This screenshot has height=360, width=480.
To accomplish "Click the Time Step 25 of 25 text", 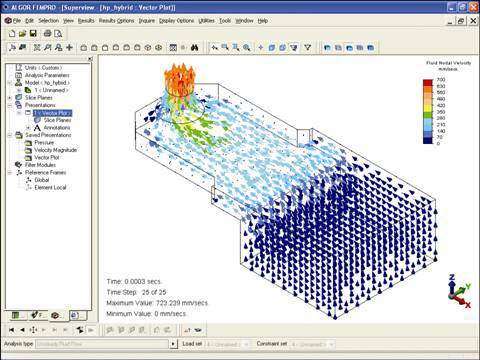I will pyautogui.click(x=136, y=292).
